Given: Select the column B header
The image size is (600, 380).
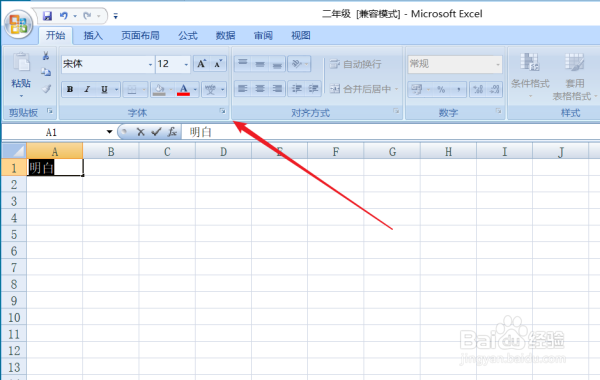Looking at the screenshot, I should pos(111,152).
